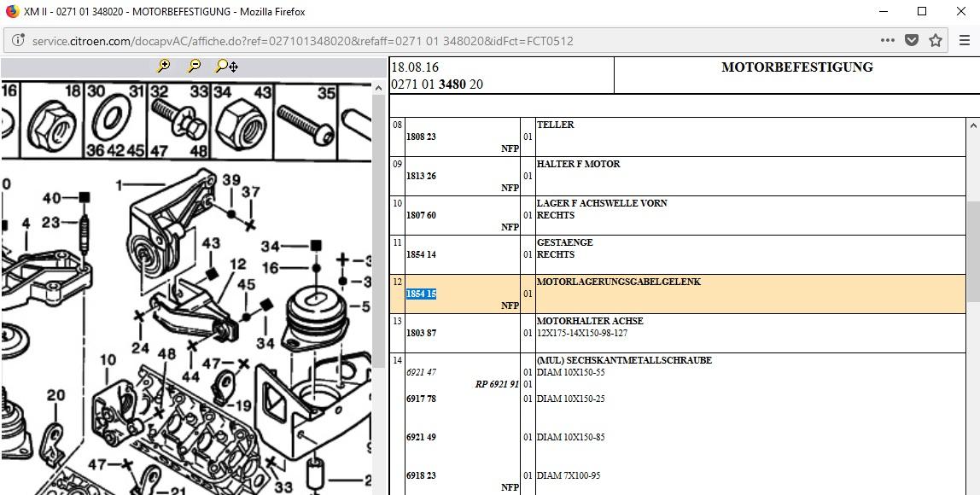Click part number 6921 47

coord(421,372)
